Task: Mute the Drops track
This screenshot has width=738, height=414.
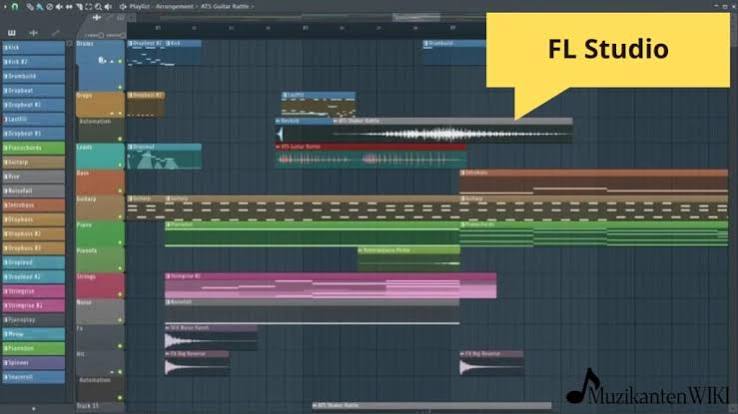Action: click(x=120, y=113)
